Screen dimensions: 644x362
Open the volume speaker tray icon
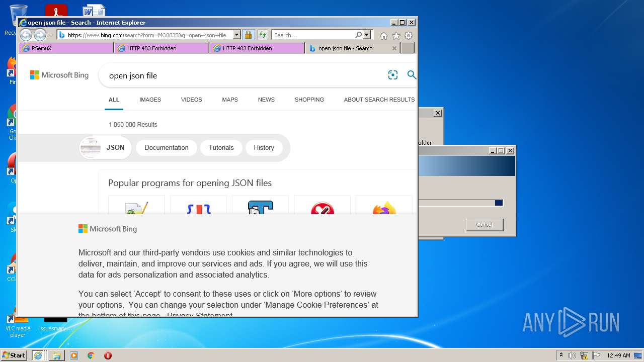[572, 355]
